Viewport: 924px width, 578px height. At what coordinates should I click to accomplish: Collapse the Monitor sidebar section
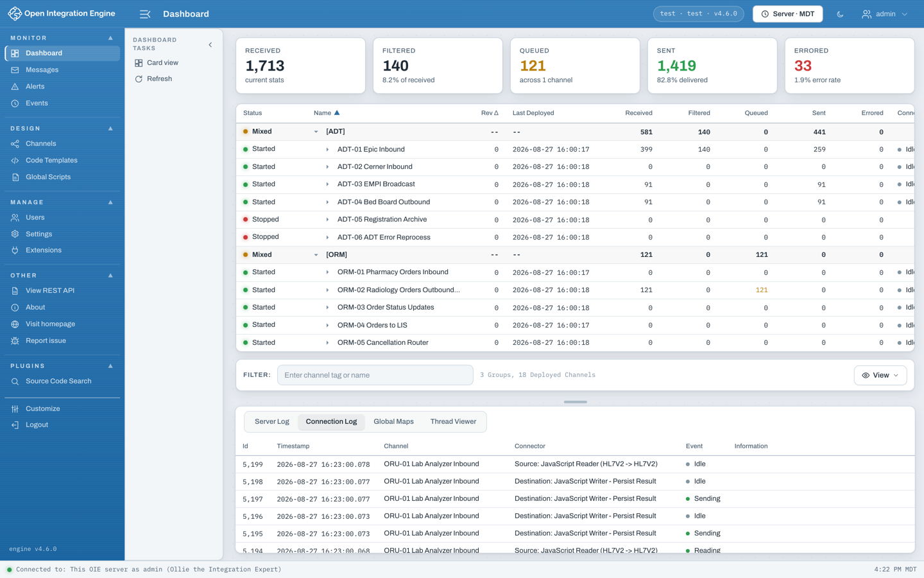[110, 38]
